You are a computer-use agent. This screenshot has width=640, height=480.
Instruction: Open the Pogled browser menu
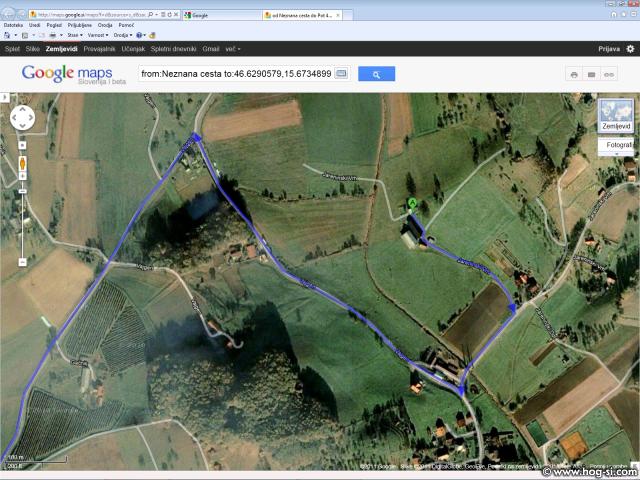pos(54,25)
